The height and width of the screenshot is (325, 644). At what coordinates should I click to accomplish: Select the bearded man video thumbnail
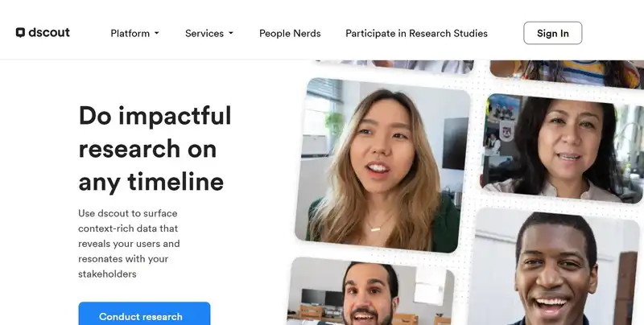coord(369,292)
